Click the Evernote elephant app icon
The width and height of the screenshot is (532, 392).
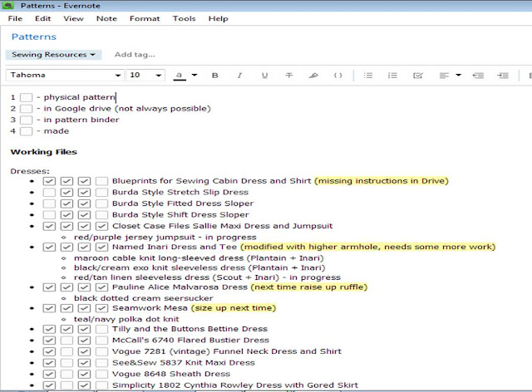pos(7,5)
